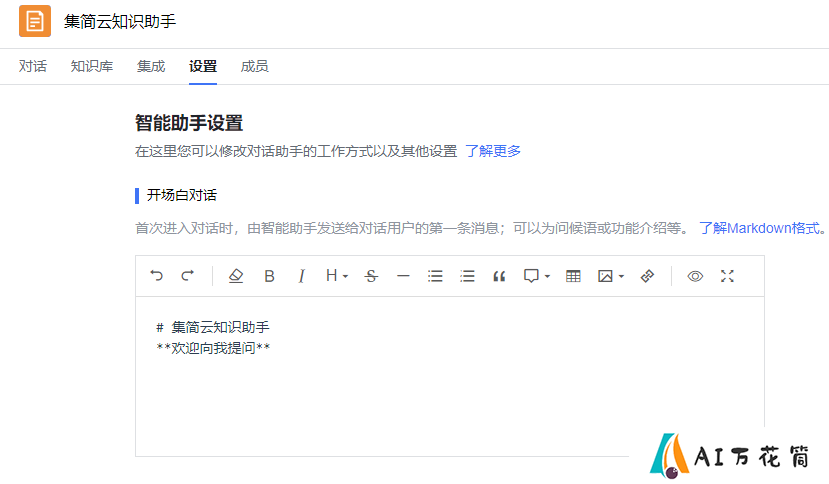
Task: Open the heading level dropdown
Action: pos(337,276)
